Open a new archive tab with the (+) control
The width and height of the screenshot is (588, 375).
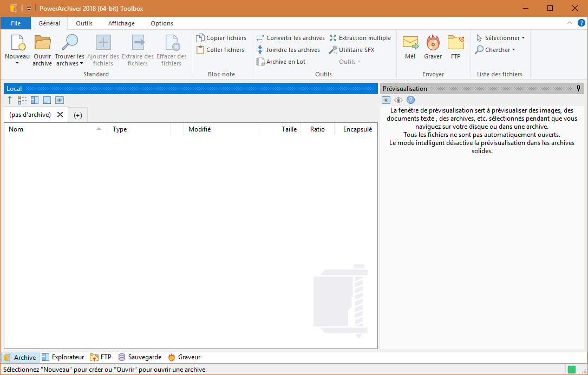(x=77, y=115)
